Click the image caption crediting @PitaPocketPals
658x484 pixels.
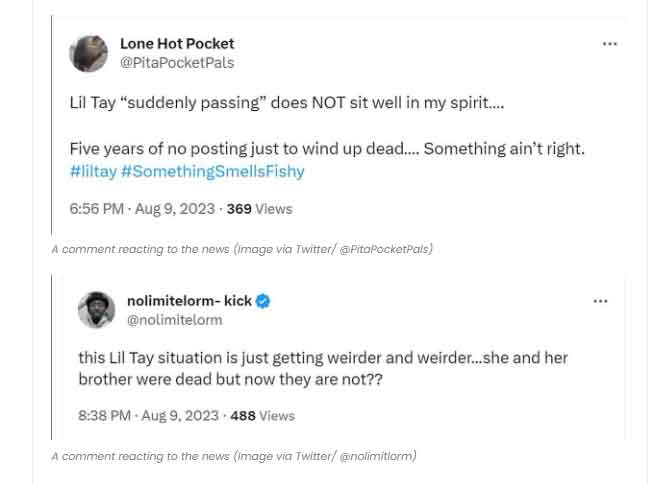pos(242,249)
